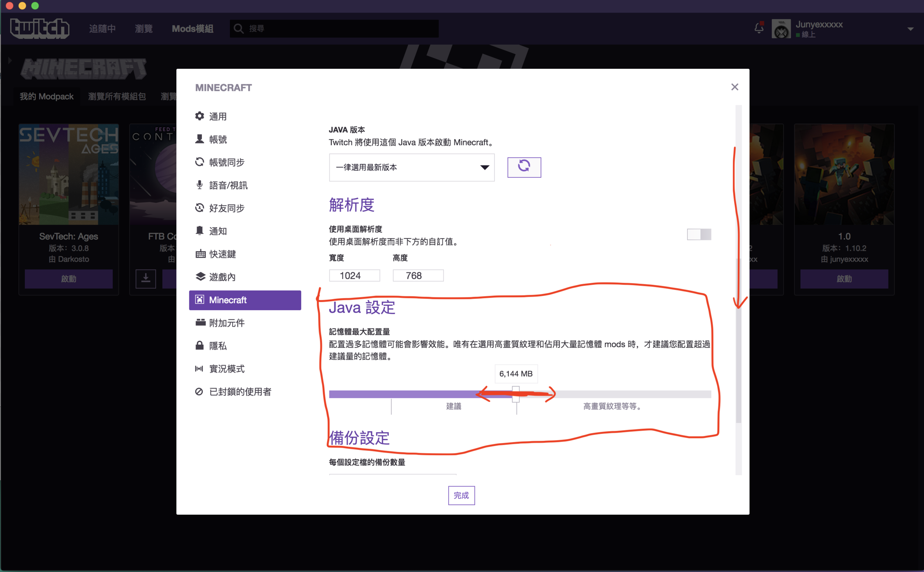Click the 遊戲內 layers icon

200,277
